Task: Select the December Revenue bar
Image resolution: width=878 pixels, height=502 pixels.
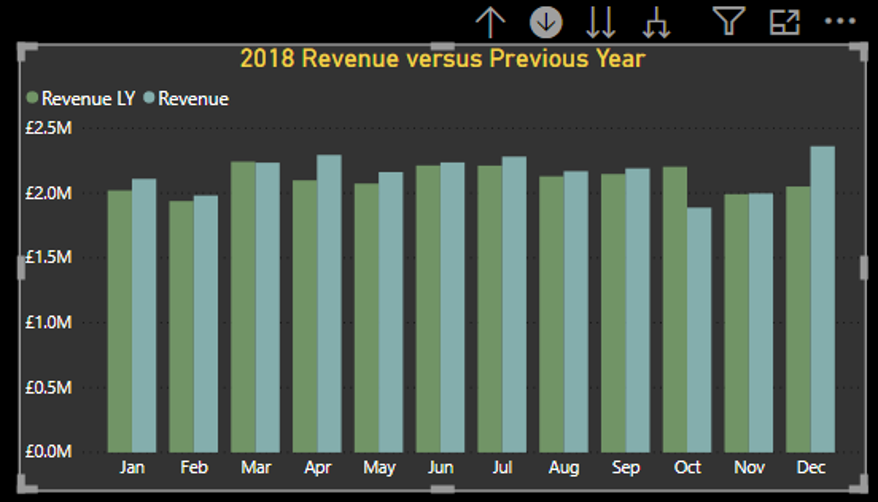Action: click(822, 299)
